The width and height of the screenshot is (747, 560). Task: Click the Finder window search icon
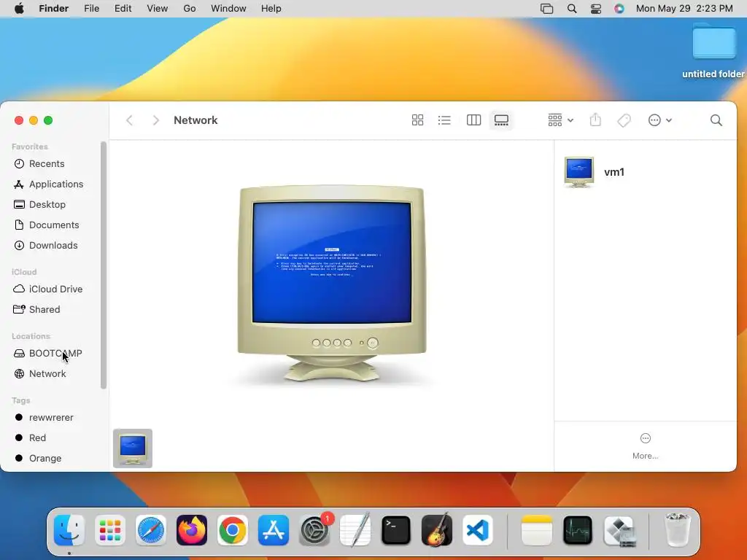coord(716,120)
